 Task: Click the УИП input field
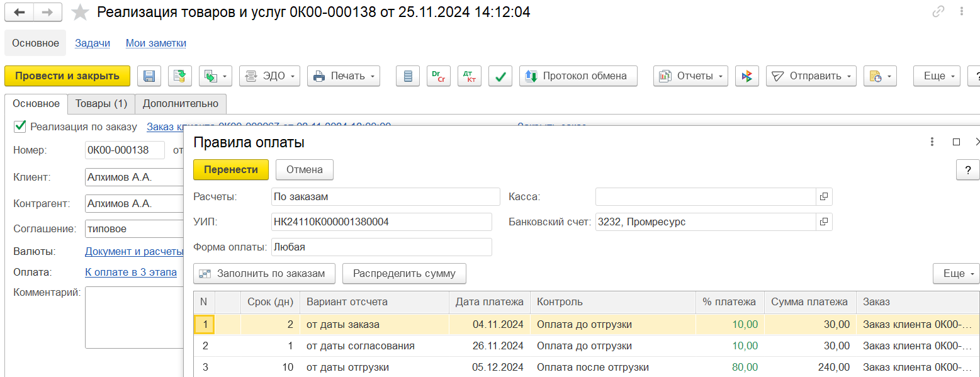(381, 222)
